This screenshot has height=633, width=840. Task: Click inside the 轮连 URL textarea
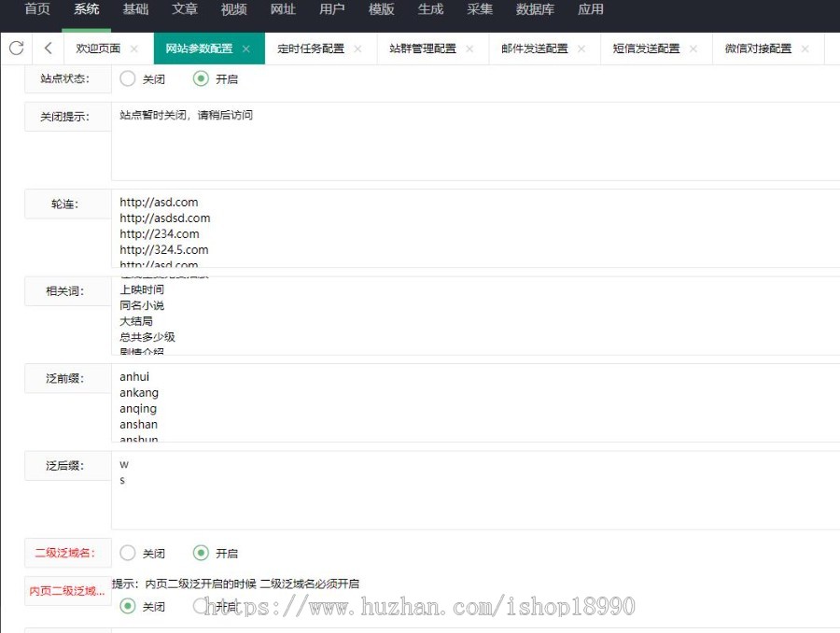[x=476, y=229]
